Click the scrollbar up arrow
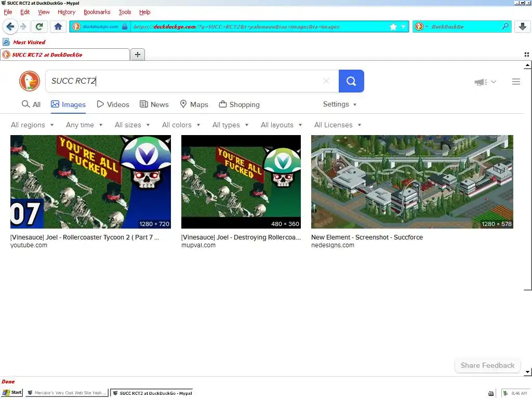Screen dimensions: 532x399 [x=527, y=65]
